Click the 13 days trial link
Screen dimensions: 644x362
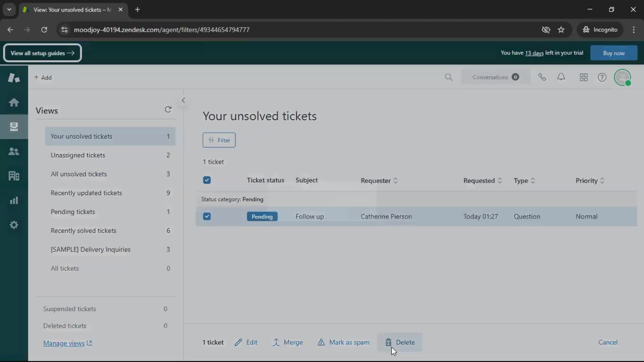[x=534, y=53]
